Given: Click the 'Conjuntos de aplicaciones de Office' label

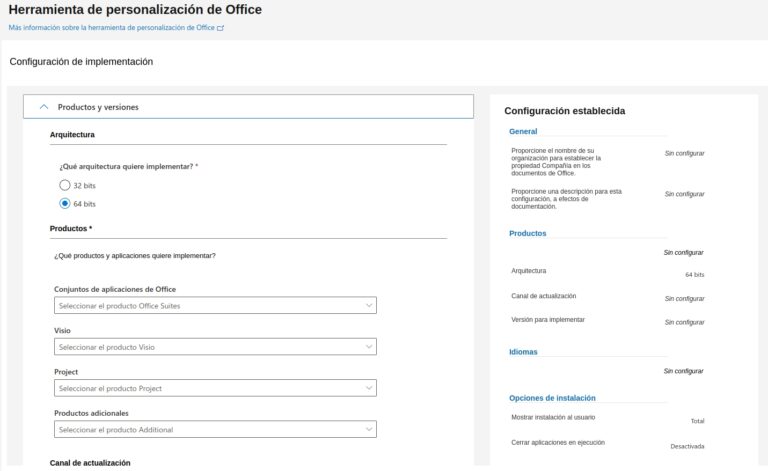Looking at the screenshot, I should [x=115, y=289].
